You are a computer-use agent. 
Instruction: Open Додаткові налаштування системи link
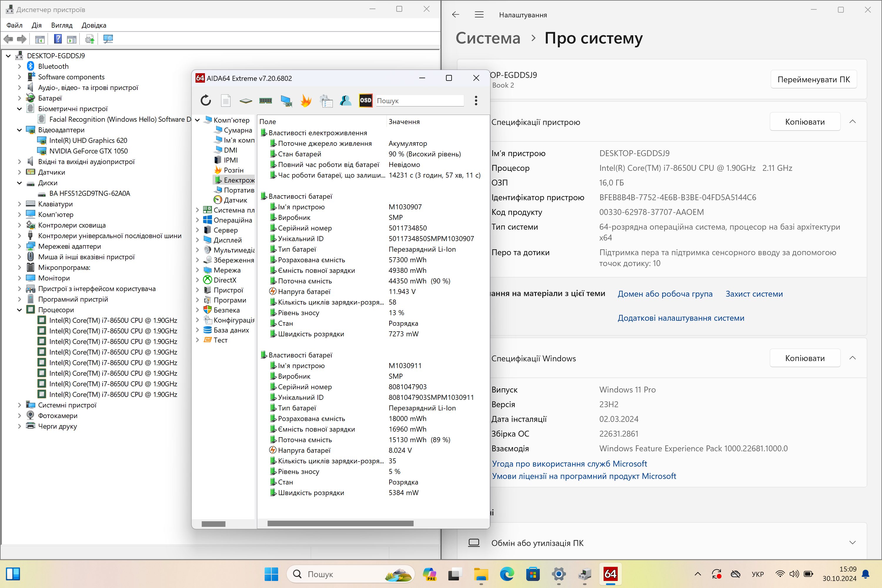681,318
